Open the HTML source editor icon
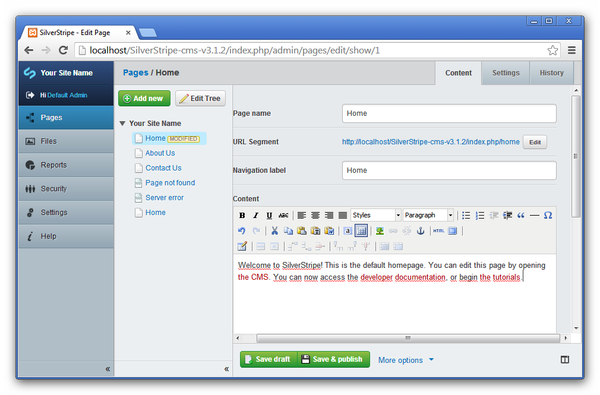Screen dimensions: 600x395 (439, 231)
